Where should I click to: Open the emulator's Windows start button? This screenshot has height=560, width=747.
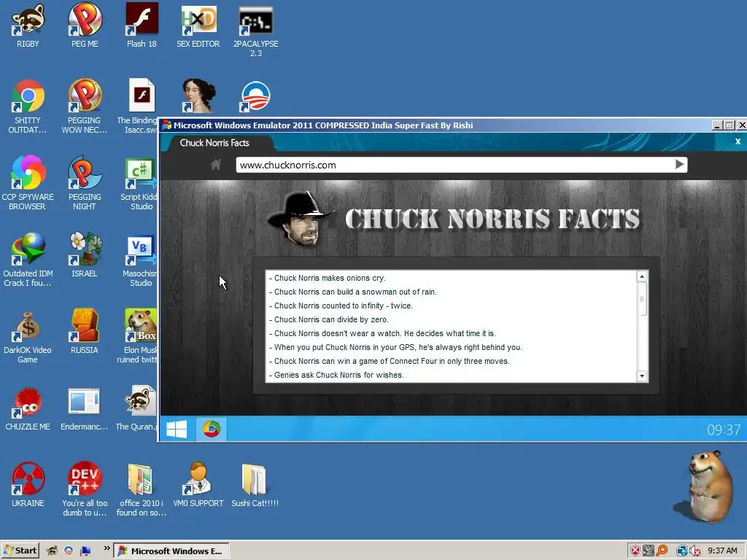177,429
